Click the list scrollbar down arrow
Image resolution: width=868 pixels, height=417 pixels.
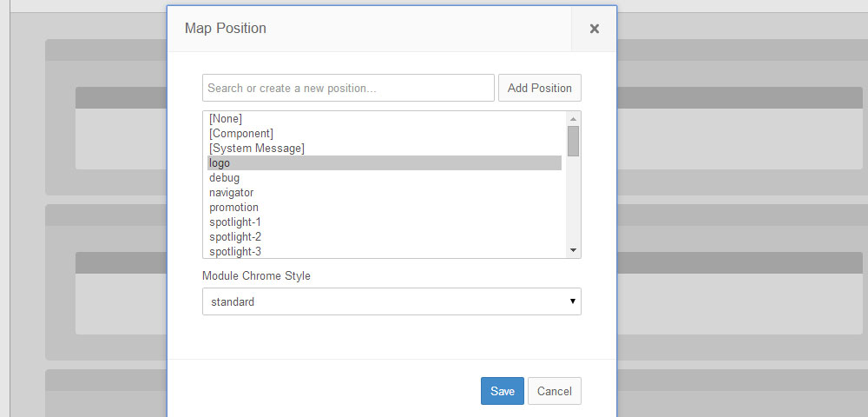pos(573,251)
